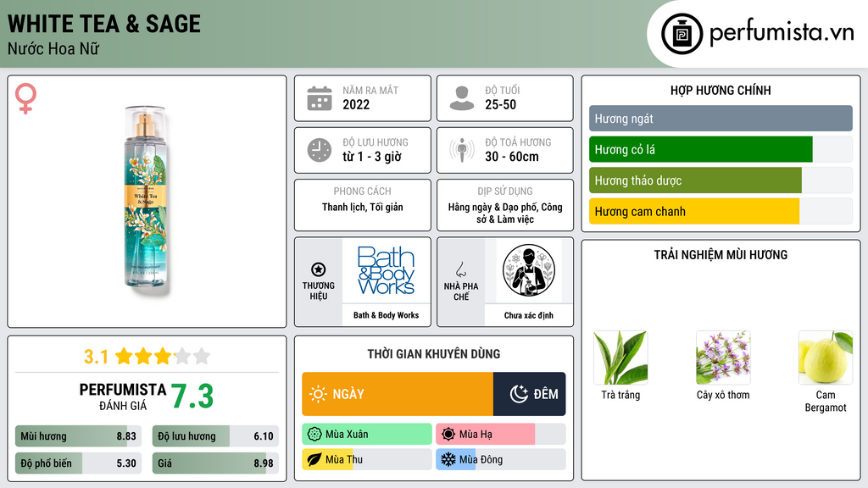Select the Mùa Xuân season bar
868x488 pixels.
(366, 435)
